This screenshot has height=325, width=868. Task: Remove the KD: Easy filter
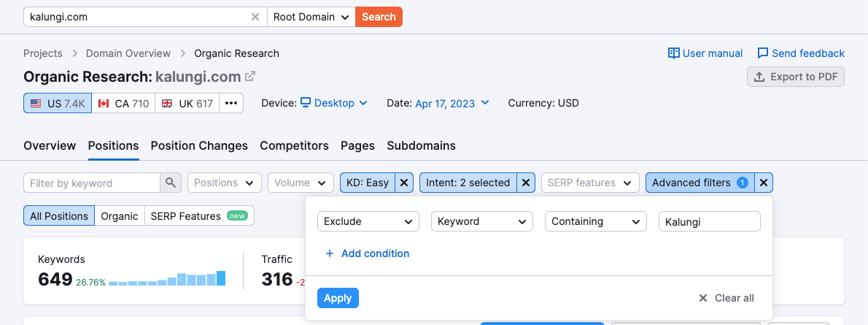pyautogui.click(x=405, y=183)
